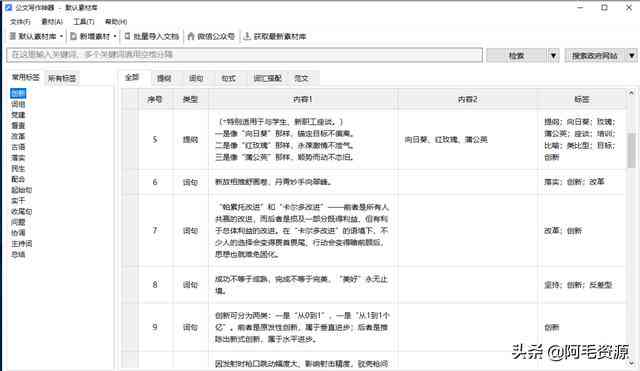Viewport: 640px width, 371px height.
Task: Click row number 5 cell
Action: tap(155, 140)
